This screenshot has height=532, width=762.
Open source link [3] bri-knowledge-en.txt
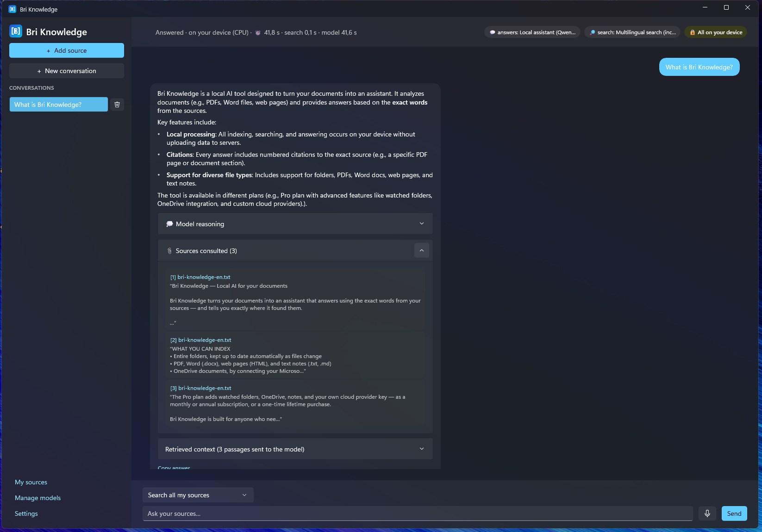(x=201, y=388)
